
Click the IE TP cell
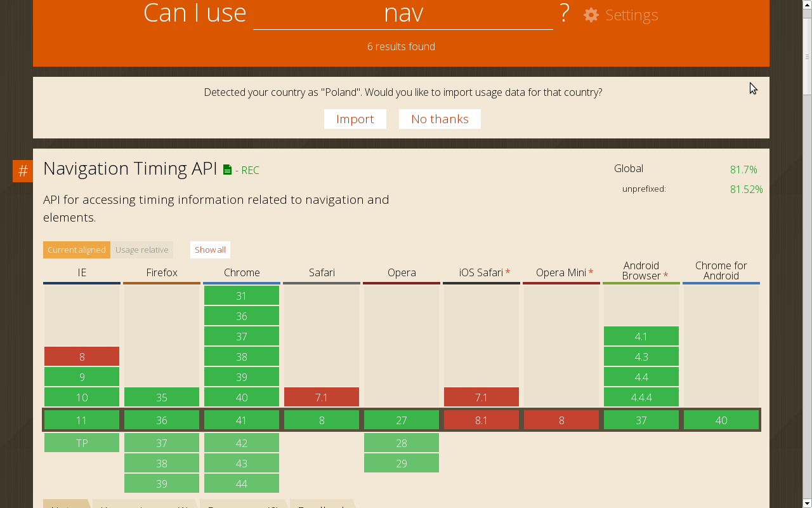click(x=82, y=443)
